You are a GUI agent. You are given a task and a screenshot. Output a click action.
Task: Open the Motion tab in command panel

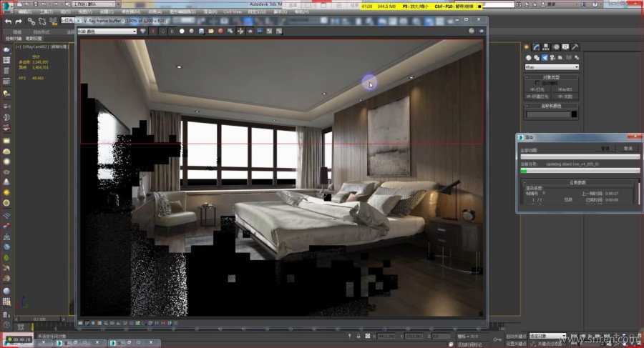tap(556, 46)
